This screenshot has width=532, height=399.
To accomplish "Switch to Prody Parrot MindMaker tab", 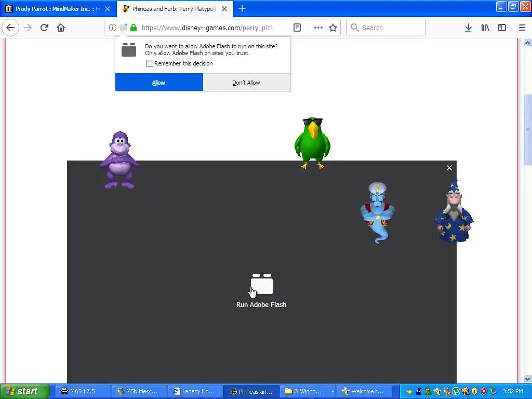I will (x=58, y=9).
